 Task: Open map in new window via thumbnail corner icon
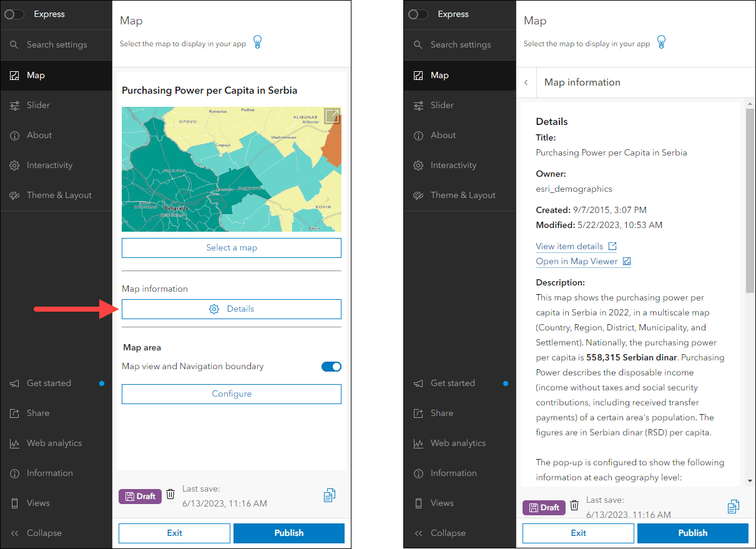click(x=331, y=116)
